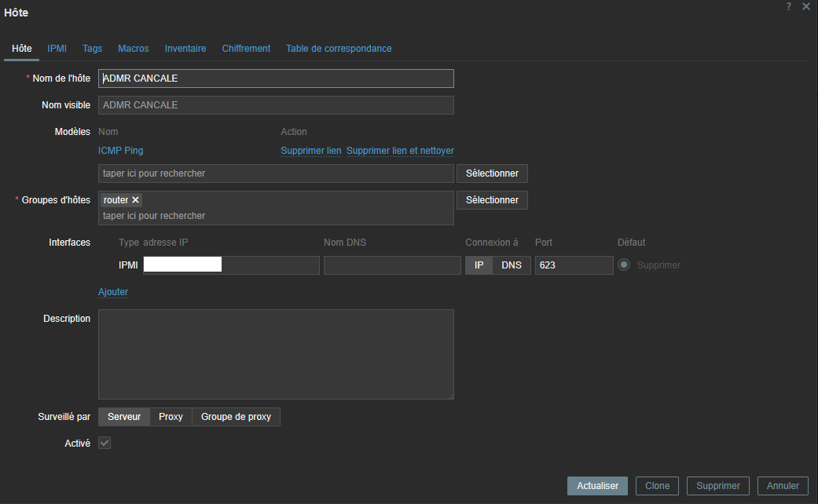
Task: Open the Tags tab
Action: pos(93,49)
